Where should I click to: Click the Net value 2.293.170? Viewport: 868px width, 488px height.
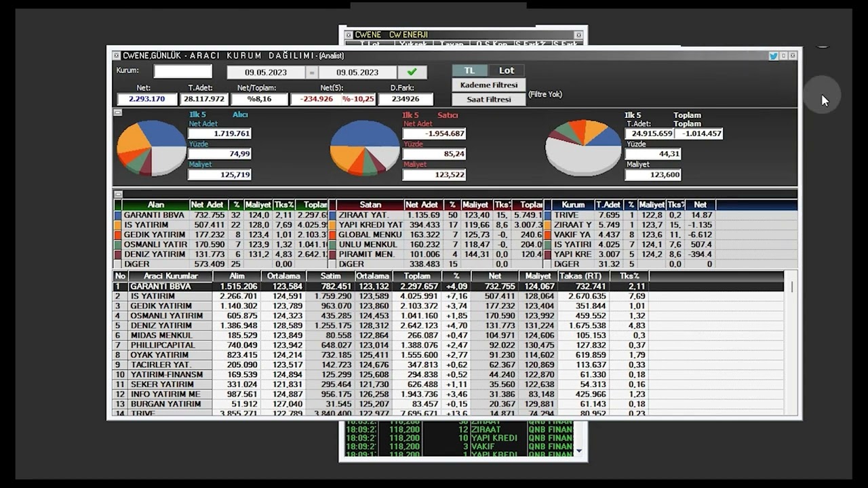click(x=147, y=99)
